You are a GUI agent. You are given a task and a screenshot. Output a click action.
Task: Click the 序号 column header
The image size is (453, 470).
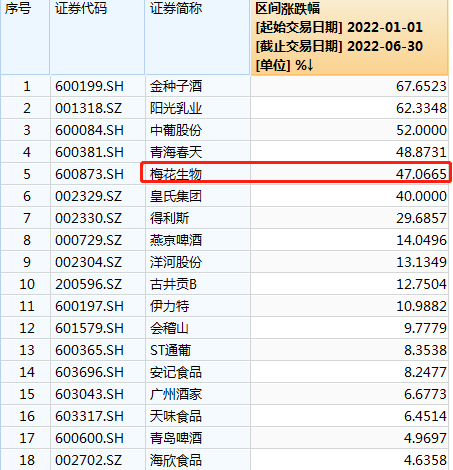pyautogui.click(x=18, y=9)
